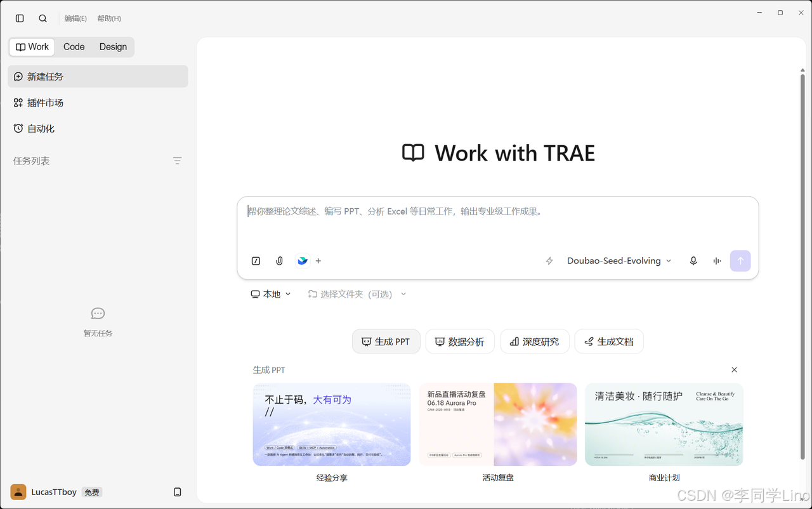Image resolution: width=812 pixels, height=509 pixels.
Task: Add a plugin with the plus icon
Action: pos(318,261)
